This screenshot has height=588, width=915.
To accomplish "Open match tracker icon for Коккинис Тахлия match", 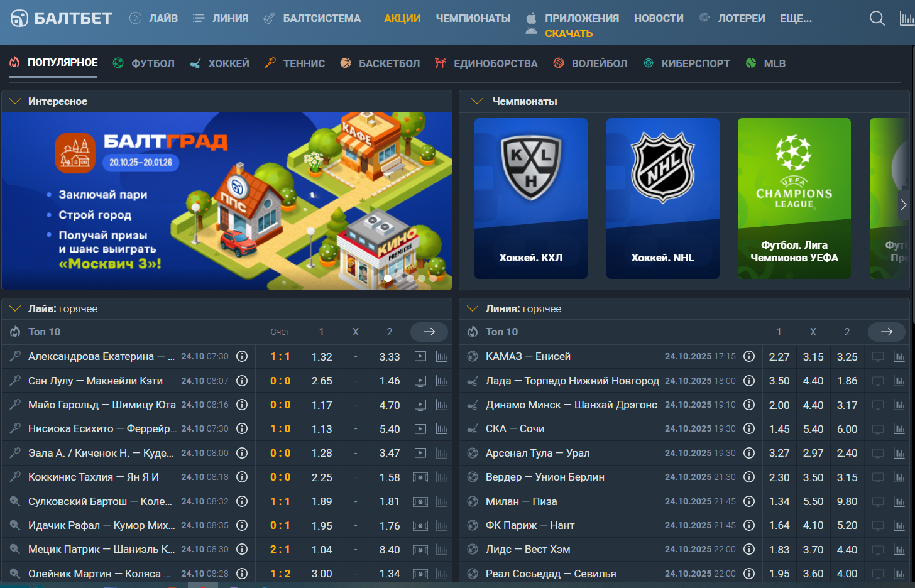I will [x=420, y=477].
